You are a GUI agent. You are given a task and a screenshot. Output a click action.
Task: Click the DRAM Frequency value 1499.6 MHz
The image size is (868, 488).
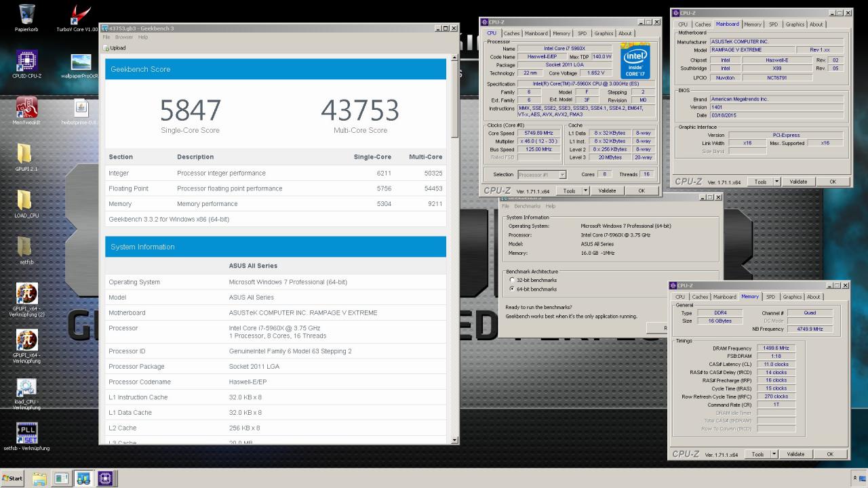(x=776, y=348)
